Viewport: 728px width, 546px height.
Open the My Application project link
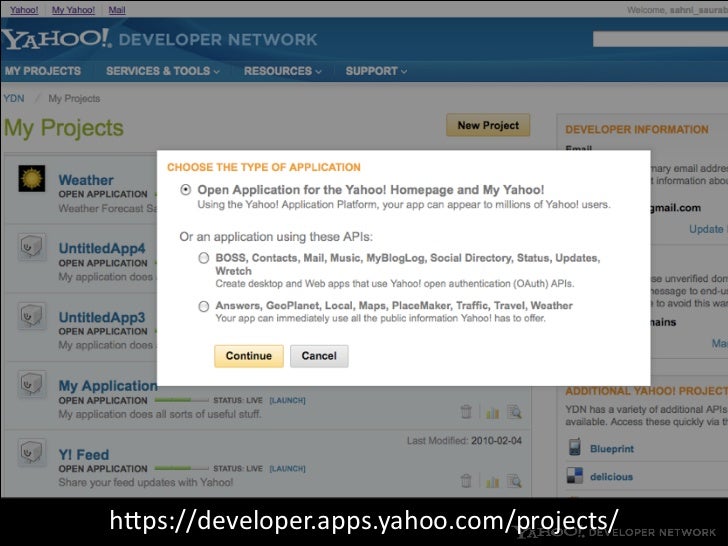pos(108,386)
